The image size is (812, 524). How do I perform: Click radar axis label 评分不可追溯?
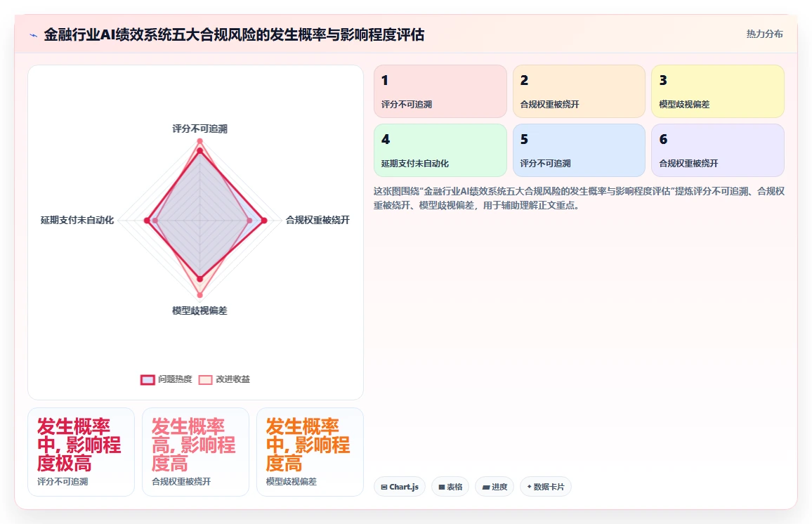tap(200, 129)
